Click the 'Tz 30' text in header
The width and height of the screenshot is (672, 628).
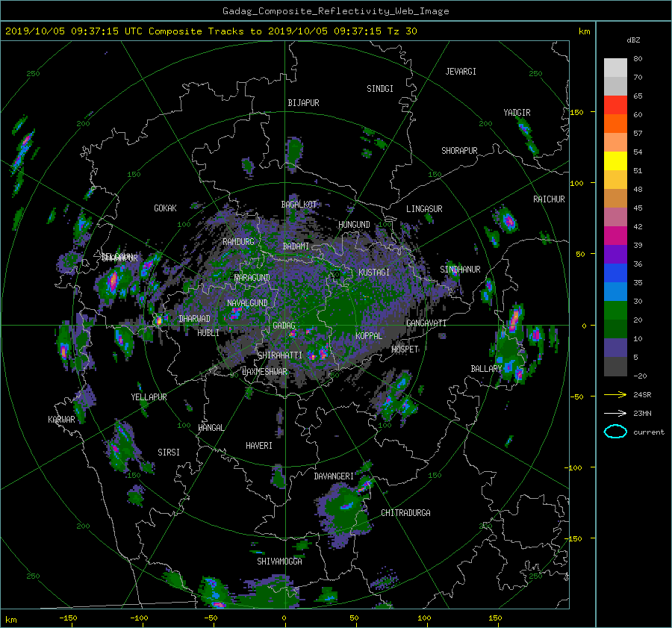(x=402, y=31)
